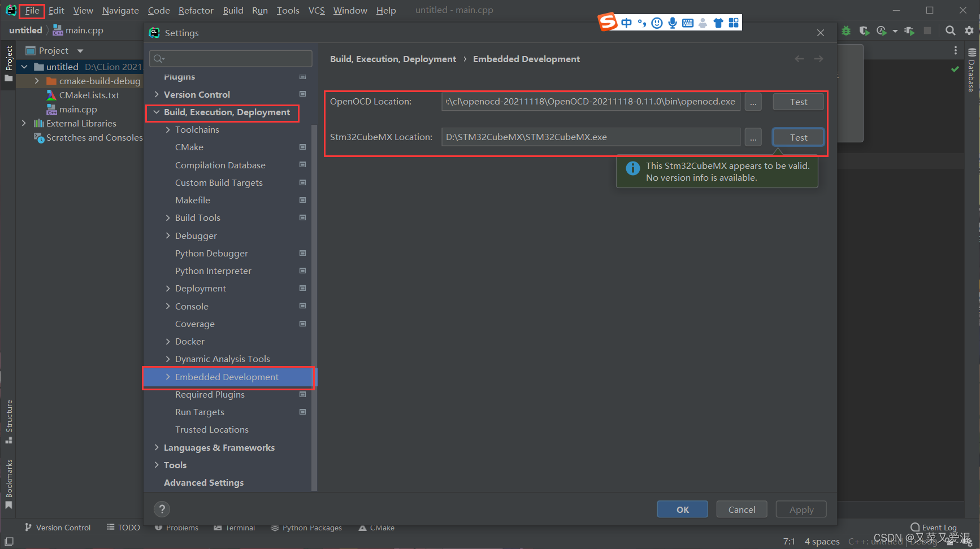Screen dimensions: 980x549
Task: Open the Refactor menu
Action: pos(196,10)
